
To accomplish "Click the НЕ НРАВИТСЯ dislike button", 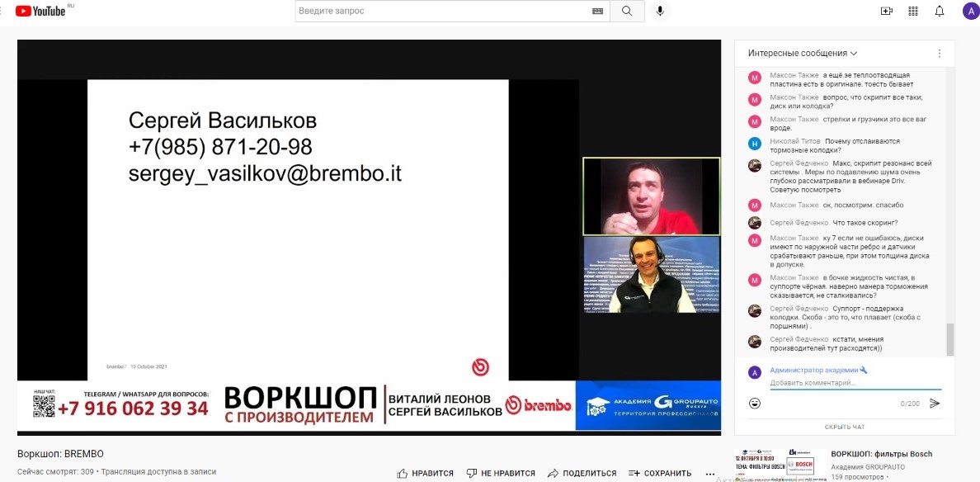I will point(501,473).
